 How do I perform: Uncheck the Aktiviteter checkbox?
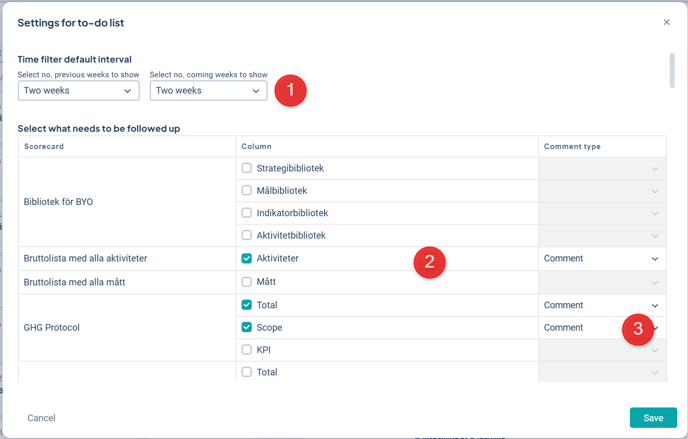[x=247, y=258]
